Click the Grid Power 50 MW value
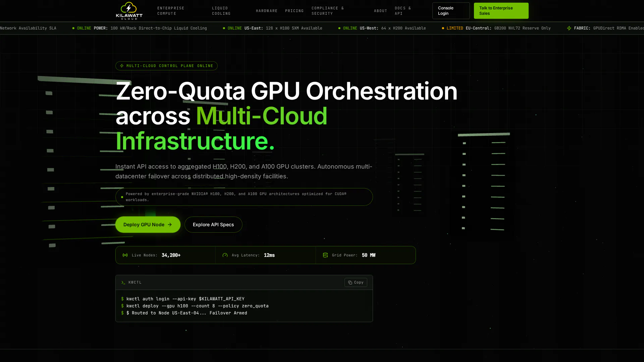Viewport: 644px width, 362px height. click(x=369, y=255)
